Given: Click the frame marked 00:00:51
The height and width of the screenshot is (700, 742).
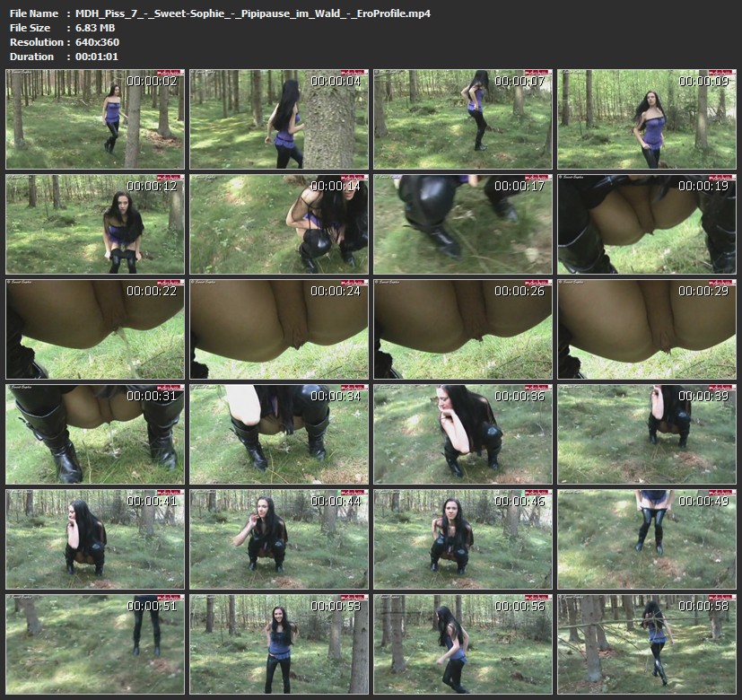Looking at the screenshot, I should point(95,643).
